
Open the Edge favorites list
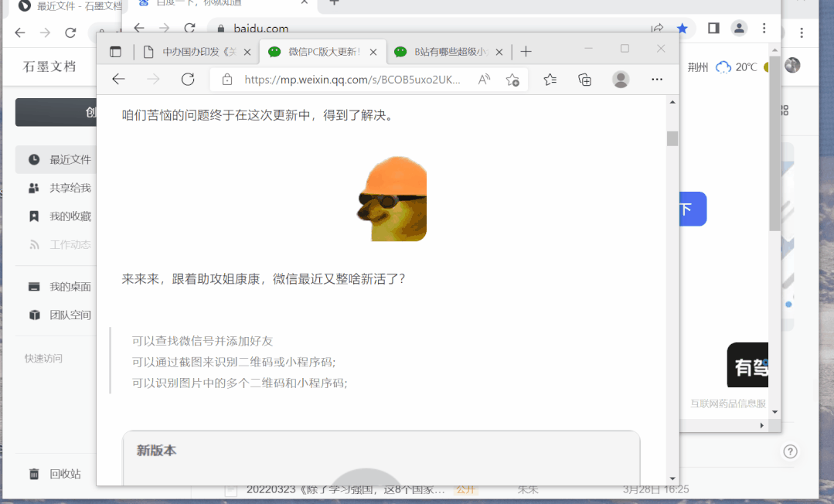(x=550, y=80)
